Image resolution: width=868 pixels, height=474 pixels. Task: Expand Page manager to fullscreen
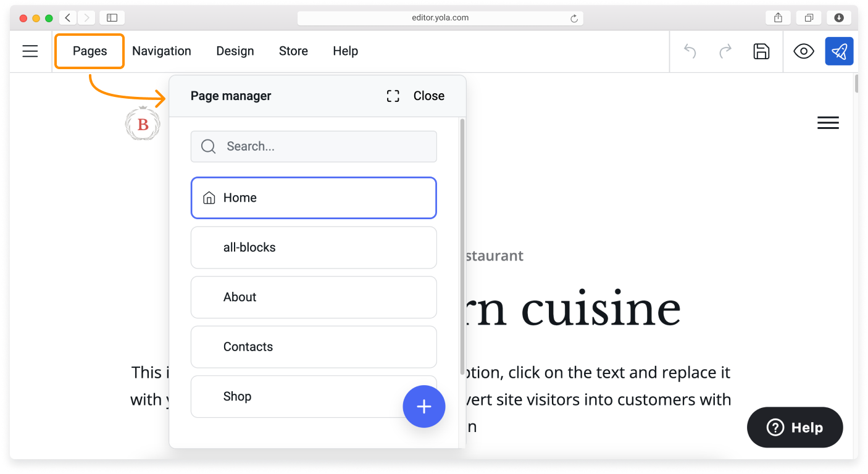click(x=393, y=96)
